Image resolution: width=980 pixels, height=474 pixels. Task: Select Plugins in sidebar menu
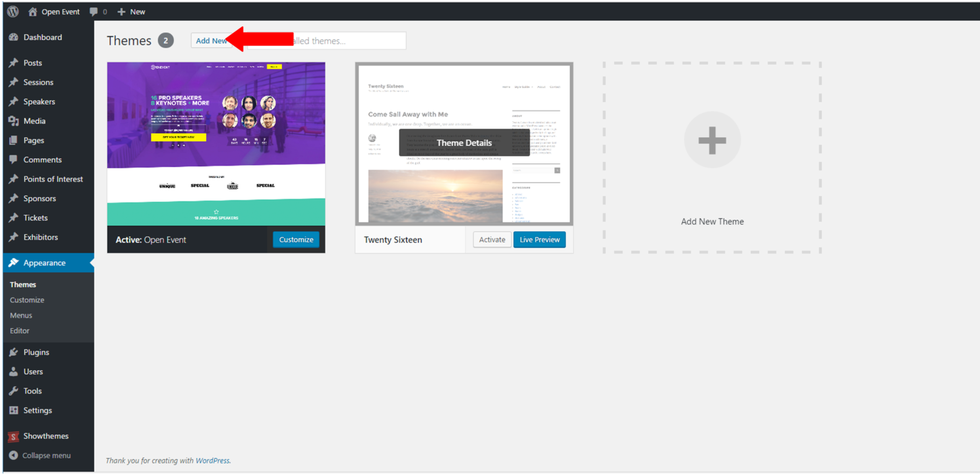coord(36,352)
